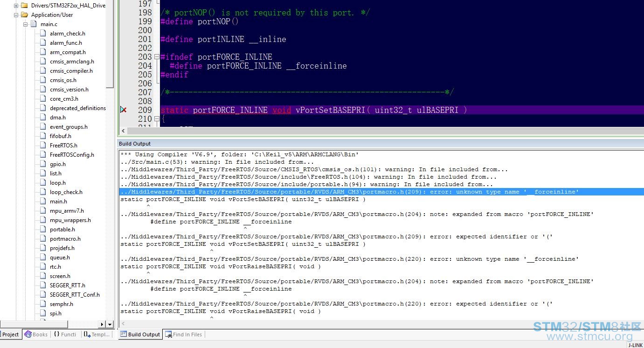Select spi.h file
Screen dimensions: 644x348
pos(55,313)
